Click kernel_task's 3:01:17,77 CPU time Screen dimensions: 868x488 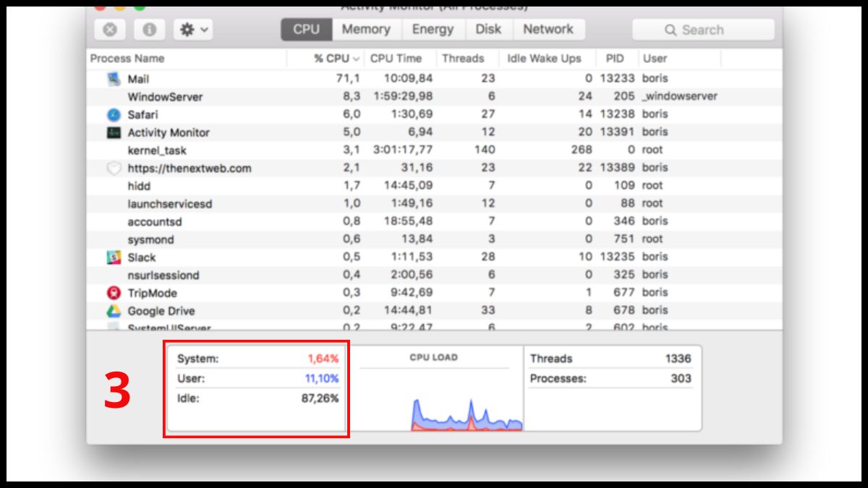pos(403,150)
